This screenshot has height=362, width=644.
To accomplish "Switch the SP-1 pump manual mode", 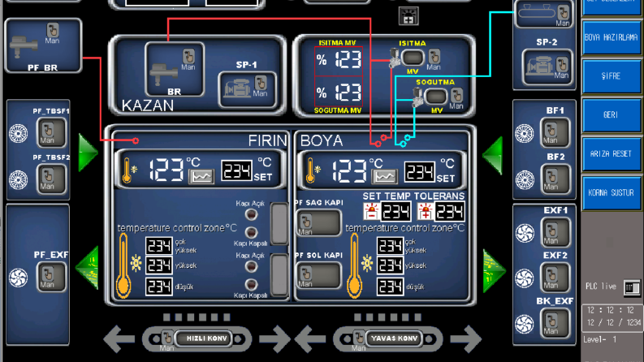I will tap(261, 87).
